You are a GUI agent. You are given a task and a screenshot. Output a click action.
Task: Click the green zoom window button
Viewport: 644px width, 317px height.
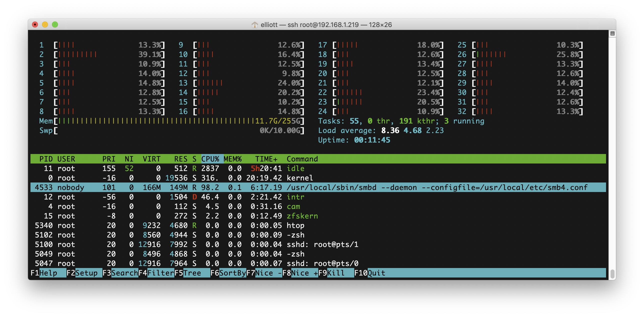(x=55, y=24)
